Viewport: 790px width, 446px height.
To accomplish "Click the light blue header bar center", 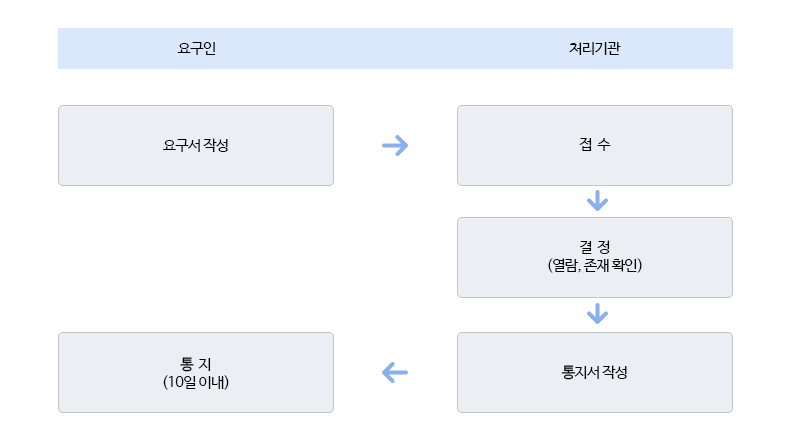I will [x=396, y=48].
